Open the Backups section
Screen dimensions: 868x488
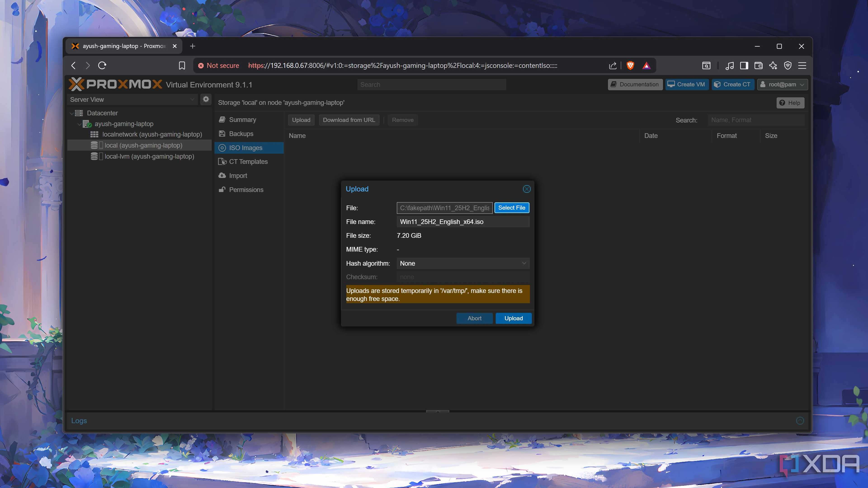tap(249, 134)
